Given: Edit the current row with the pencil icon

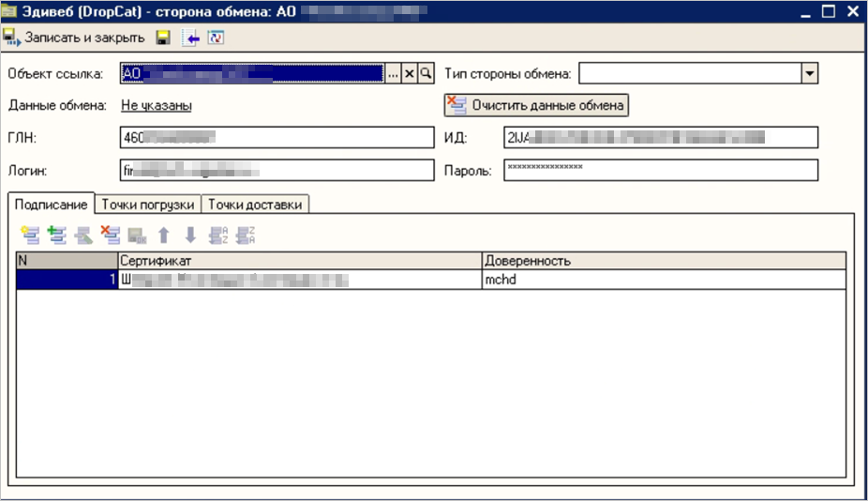Looking at the screenshot, I should pyautogui.click(x=83, y=235).
